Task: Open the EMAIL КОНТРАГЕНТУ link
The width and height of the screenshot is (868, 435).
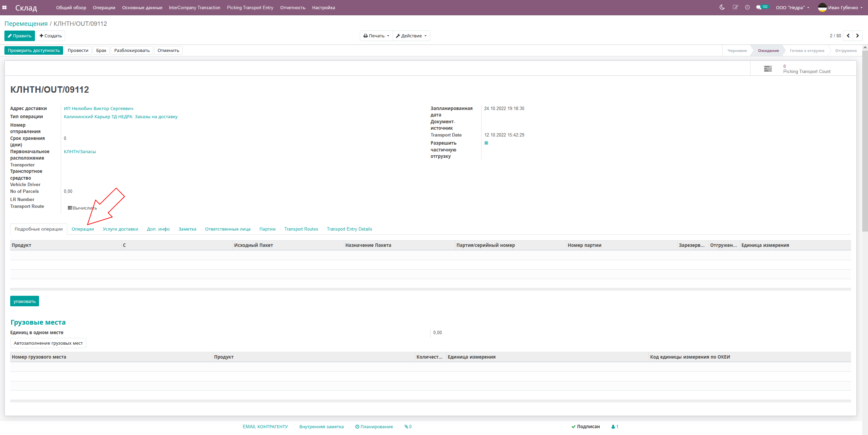Action: [265, 427]
